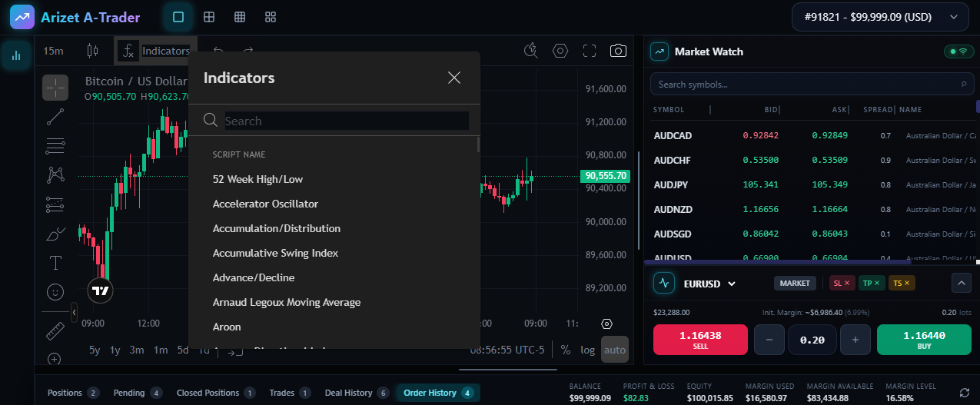Set chart range to 1m
The image size is (980, 405).
pos(161,350)
